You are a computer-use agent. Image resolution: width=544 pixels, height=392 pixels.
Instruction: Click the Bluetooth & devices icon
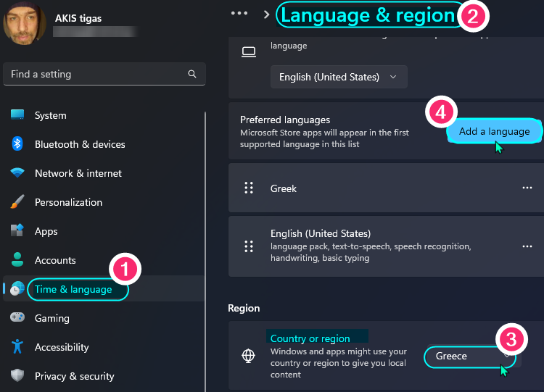pyautogui.click(x=17, y=144)
